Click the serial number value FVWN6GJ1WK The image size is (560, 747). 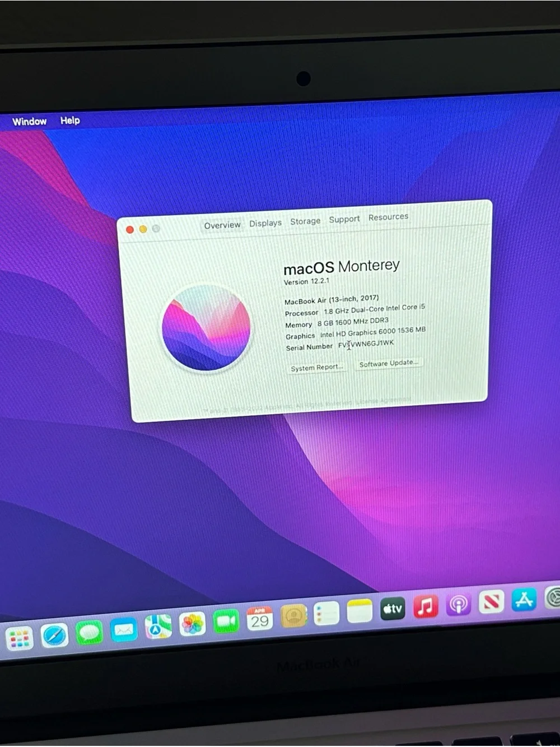(x=366, y=344)
